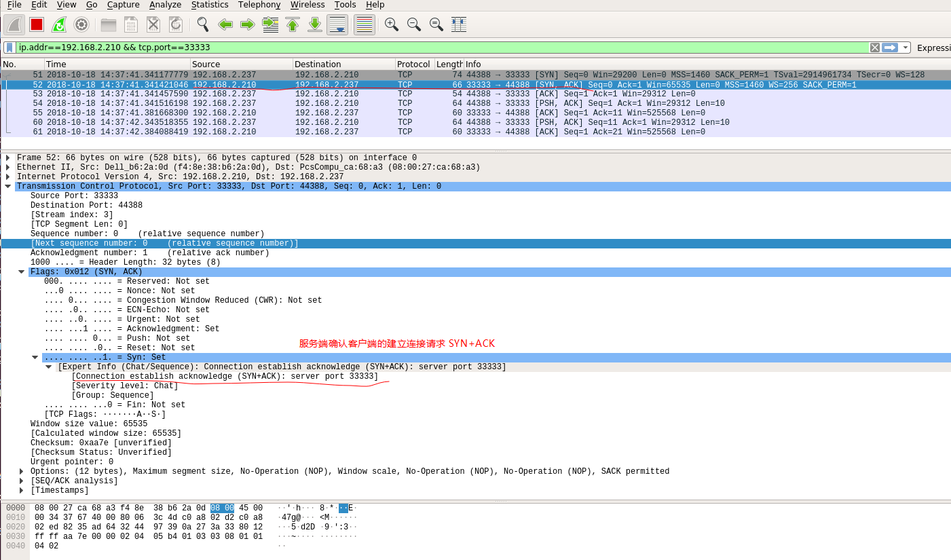
Task: Select packet 53 ACK row
Action: pyautogui.click(x=475, y=94)
